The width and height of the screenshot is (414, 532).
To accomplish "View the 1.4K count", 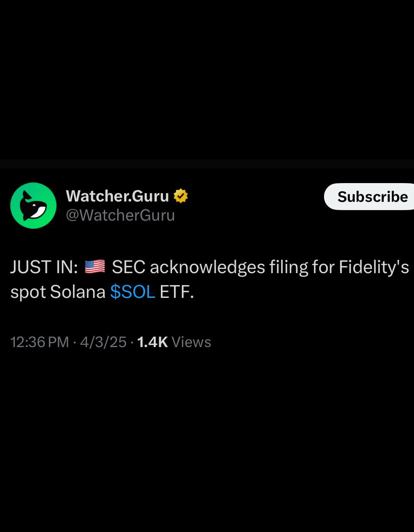I will coord(152,342).
